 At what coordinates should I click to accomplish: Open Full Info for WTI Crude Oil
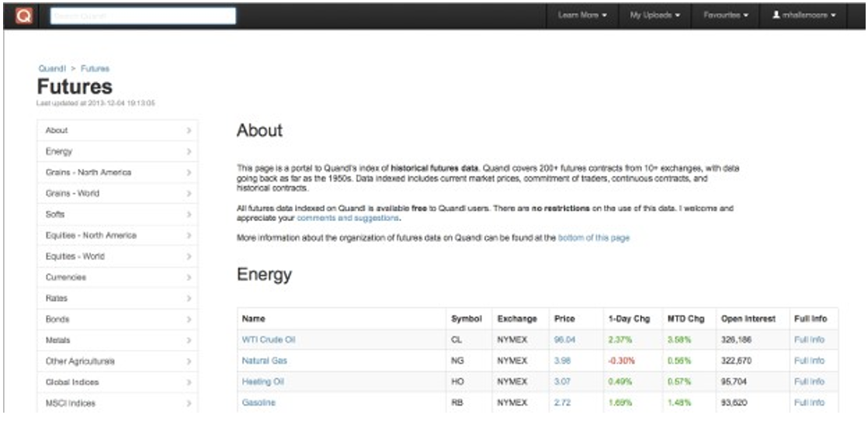(x=809, y=340)
